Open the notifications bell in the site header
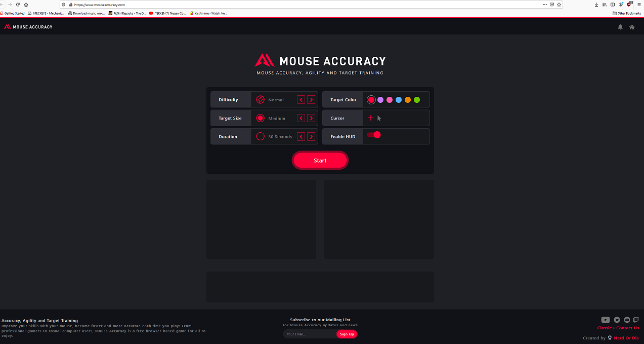This screenshot has width=644, height=344. 620,27
